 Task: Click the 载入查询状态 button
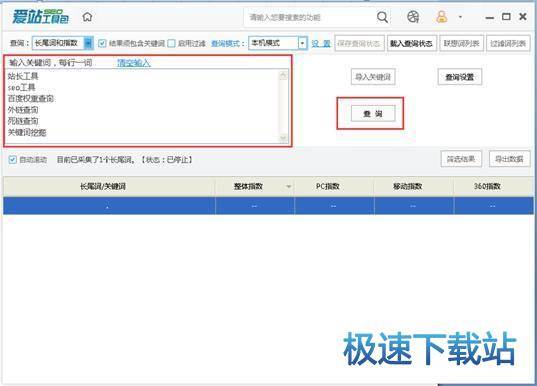pos(411,43)
